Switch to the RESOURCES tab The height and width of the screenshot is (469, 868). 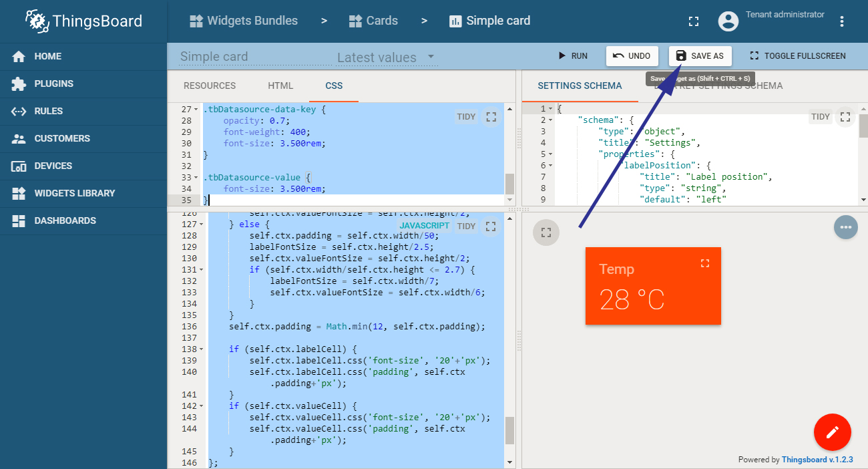pos(210,86)
